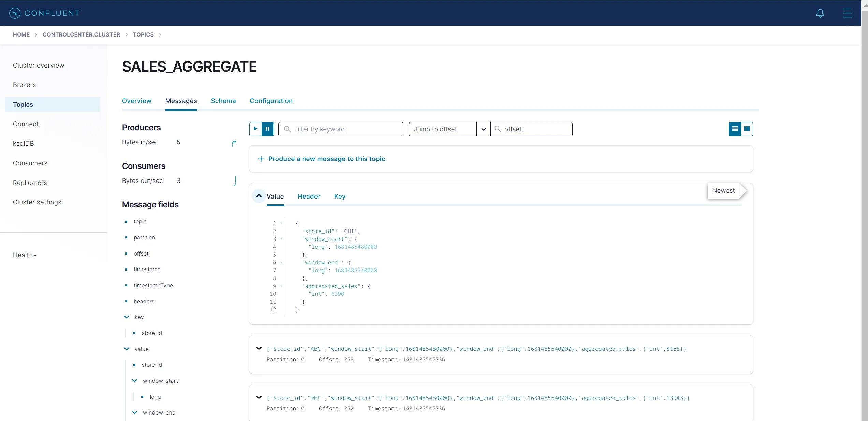This screenshot has height=421, width=868.
Task: Expand the DEF store message row
Action: (x=259, y=397)
